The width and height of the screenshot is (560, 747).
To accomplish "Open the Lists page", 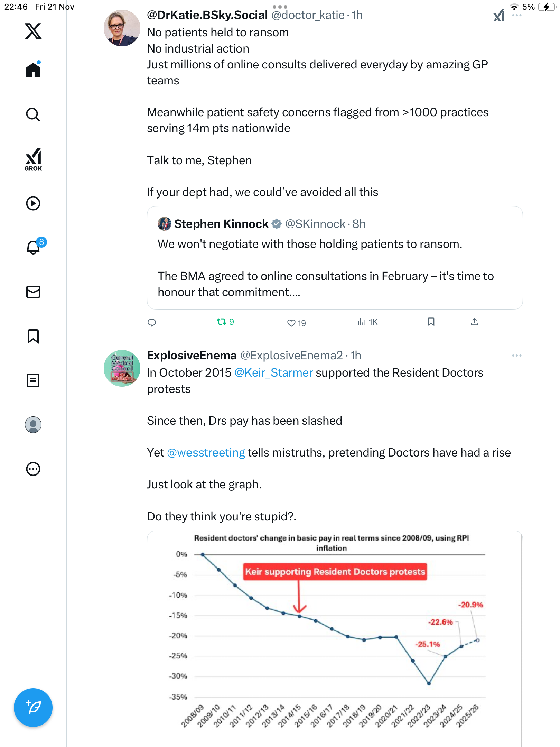I will click(33, 380).
